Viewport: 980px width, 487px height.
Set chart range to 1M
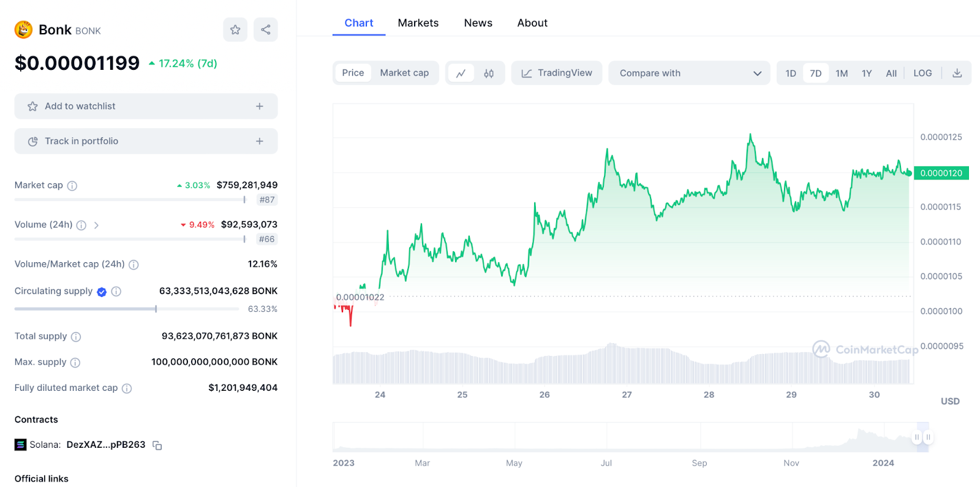pyautogui.click(x=842, y=73)
